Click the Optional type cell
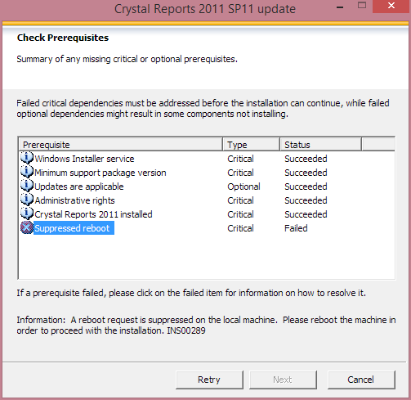This screenshot has height=400, width=411. pos(244,187)
